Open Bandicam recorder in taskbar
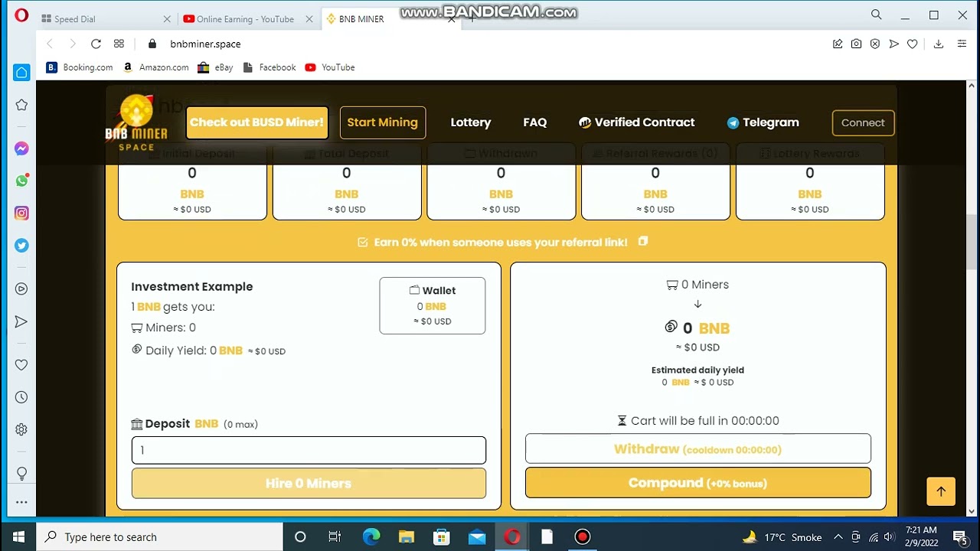 point(583,537)
